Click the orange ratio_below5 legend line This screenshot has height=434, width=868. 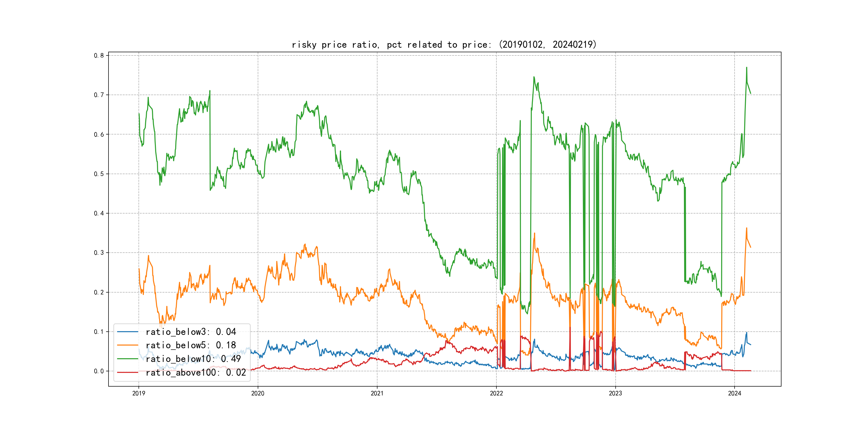[127, 345]
